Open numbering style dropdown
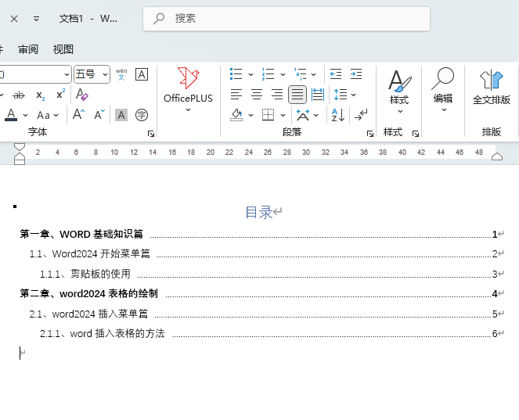The image size is (519, 420). click(x=283, y=74)
